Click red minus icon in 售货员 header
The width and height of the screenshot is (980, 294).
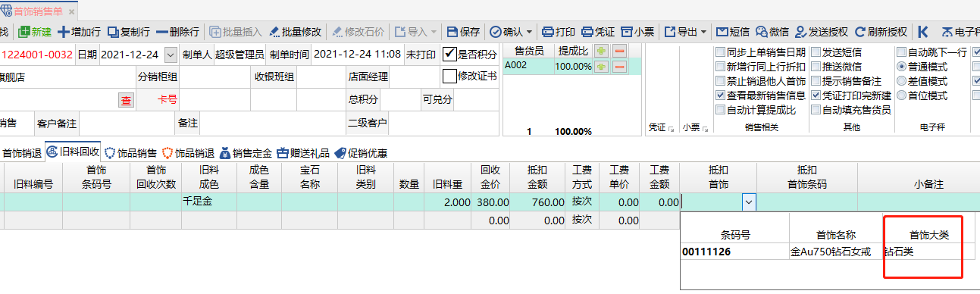(x=619, y=52)
